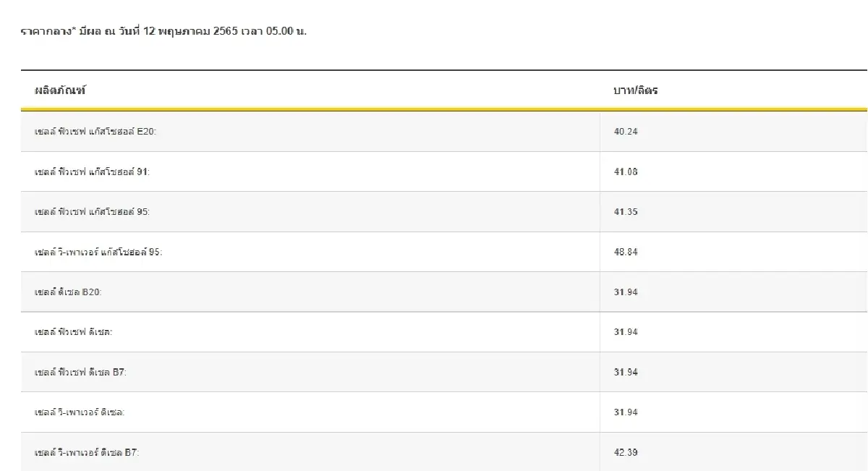Click product name เชลล์ ฟิวเซฟ แก๊สโซฮอล์ 95

(x=93, y=212)
